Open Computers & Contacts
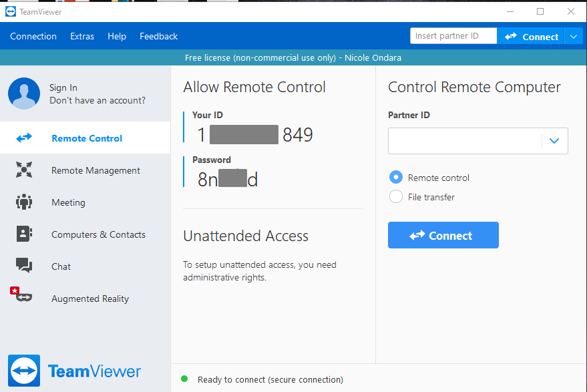 [x=97, y=234]
